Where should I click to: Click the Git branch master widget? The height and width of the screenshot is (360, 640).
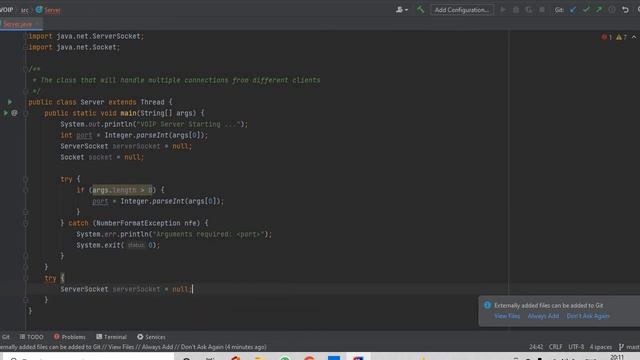click(629, 347)
